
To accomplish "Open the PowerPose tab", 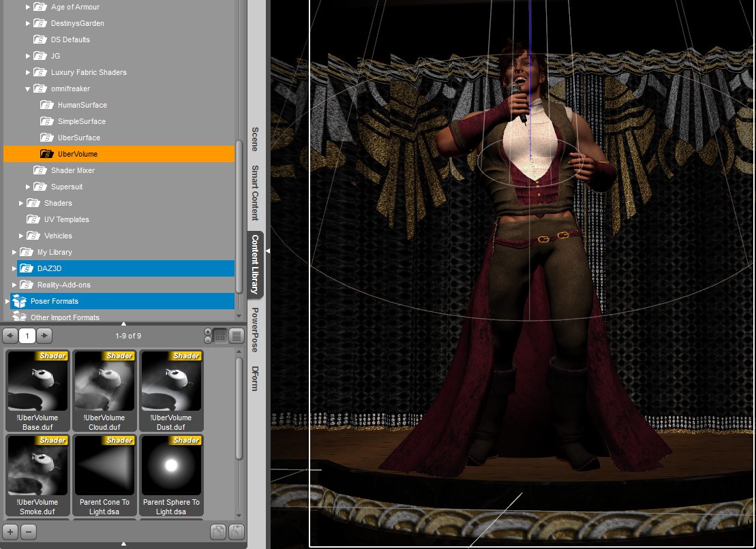I will click(x=255, y=330).
